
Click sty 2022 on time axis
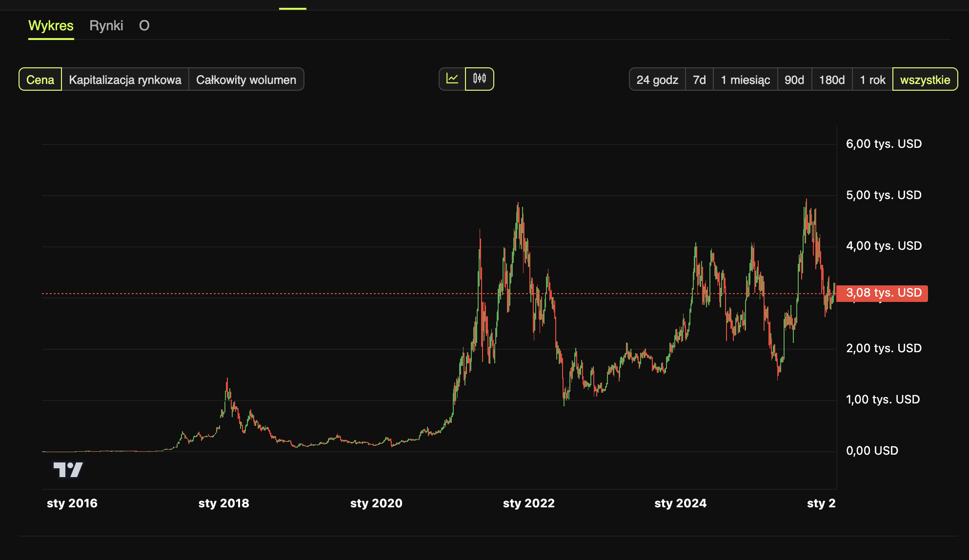pyautogui.click(x=528, y=503)
